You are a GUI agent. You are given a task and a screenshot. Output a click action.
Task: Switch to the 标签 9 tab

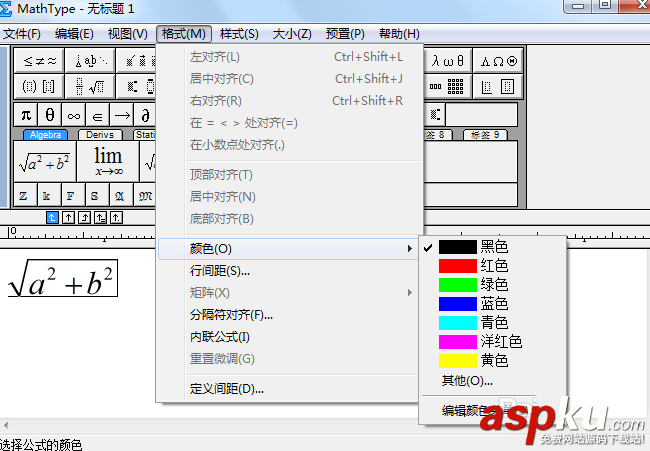(485, 135)
